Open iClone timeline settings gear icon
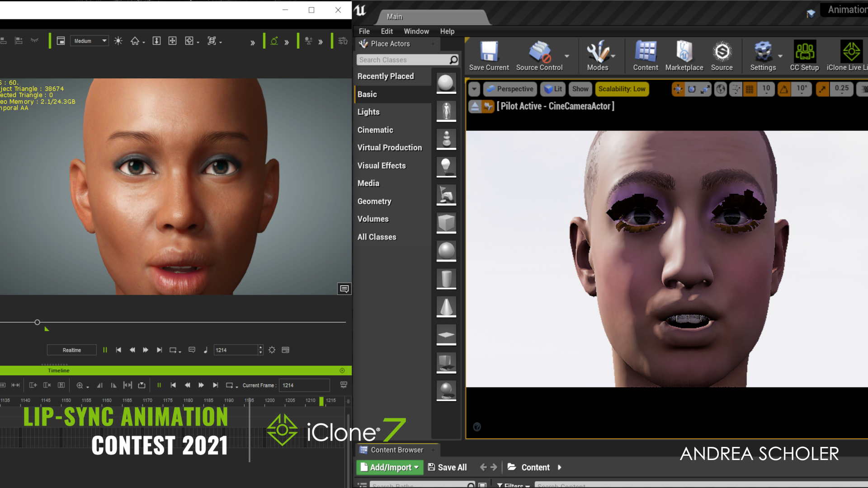Screen dimensions: 868x488 [x=272, y=350]
